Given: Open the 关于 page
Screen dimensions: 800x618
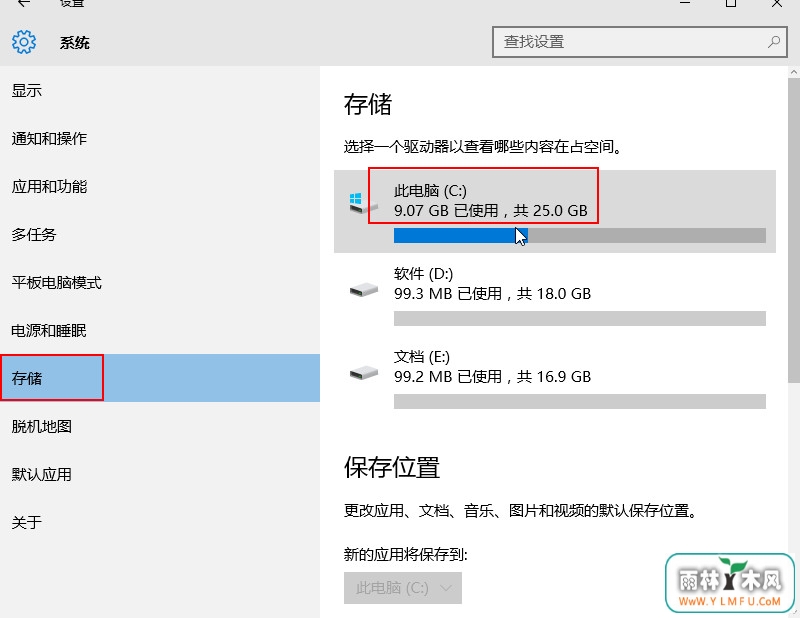Looking at the screenshot, I should (x=160, y=522).
